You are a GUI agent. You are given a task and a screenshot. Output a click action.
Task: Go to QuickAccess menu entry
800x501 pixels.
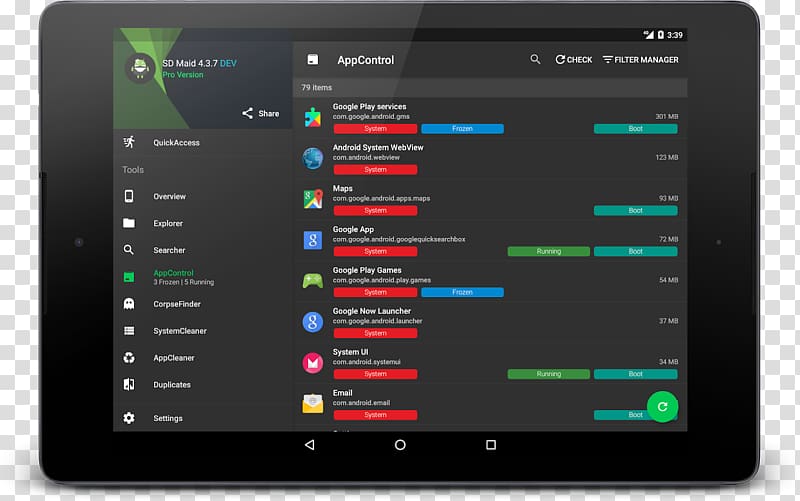pos(177,142)
